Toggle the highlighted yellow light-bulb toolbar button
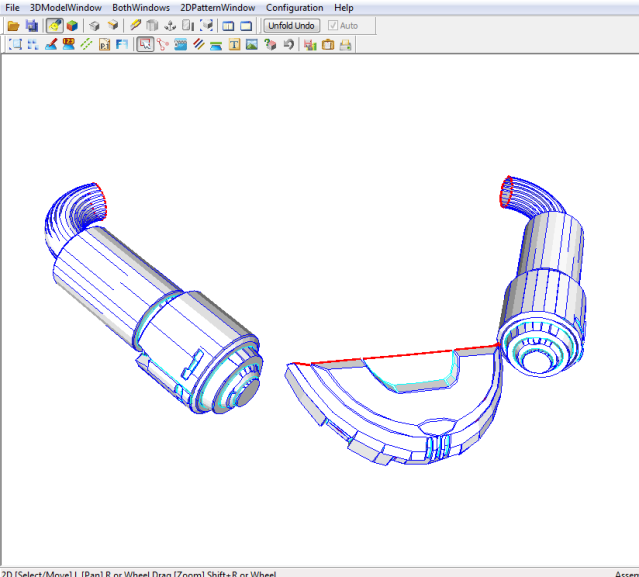Screen dimensions: 639x577 (53, 25)
